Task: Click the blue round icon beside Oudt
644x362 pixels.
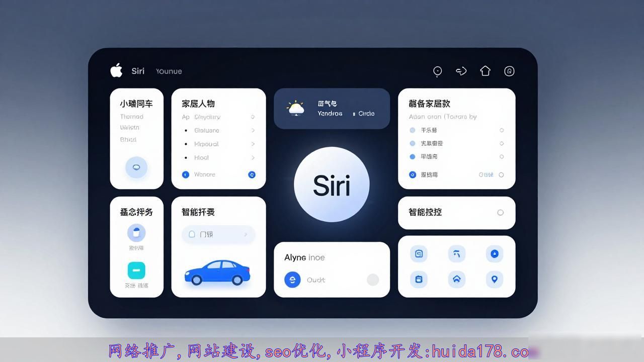Action: (292, 280)
